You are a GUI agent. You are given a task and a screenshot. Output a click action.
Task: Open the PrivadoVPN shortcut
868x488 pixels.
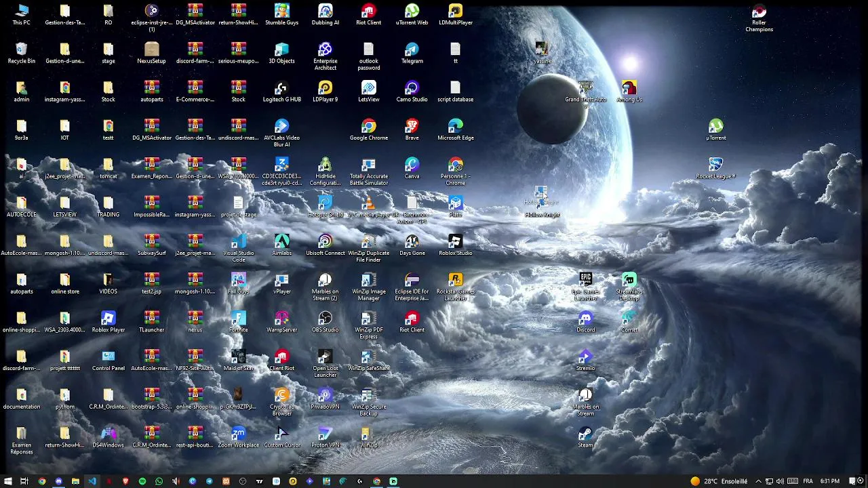point(325,399)
